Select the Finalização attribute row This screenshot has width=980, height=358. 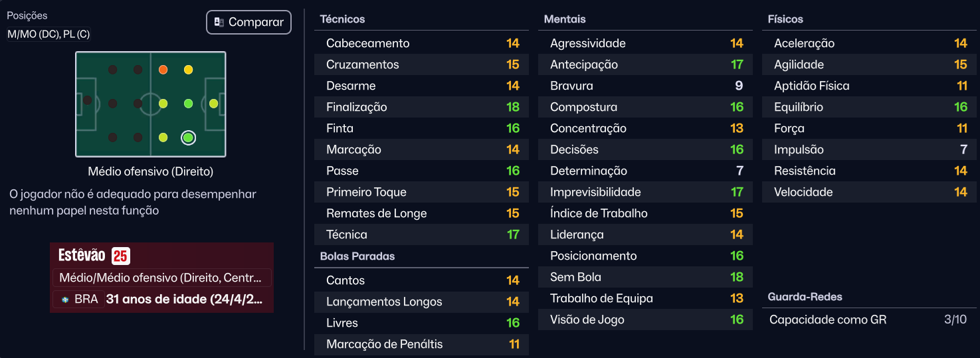tap(421, 107)
